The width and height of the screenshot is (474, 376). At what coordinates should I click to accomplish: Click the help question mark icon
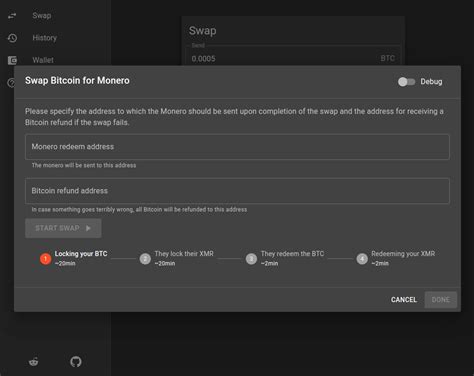(11, 82)
